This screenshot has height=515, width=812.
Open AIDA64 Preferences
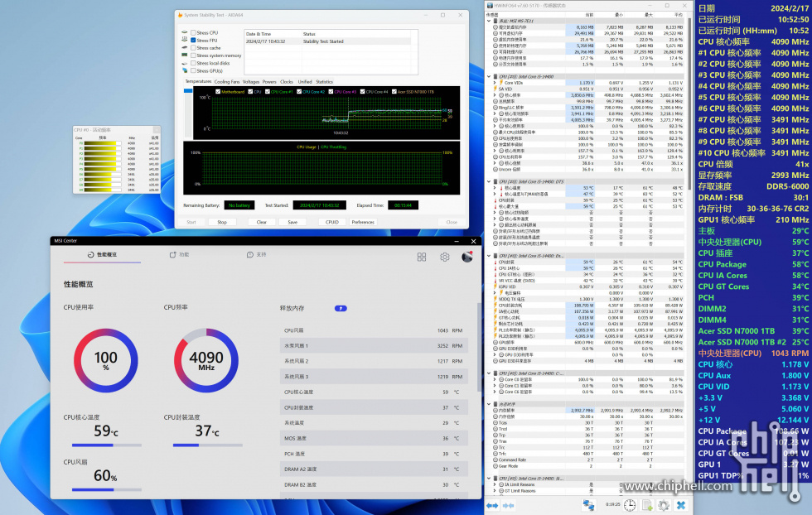click(x=363, y=222)
